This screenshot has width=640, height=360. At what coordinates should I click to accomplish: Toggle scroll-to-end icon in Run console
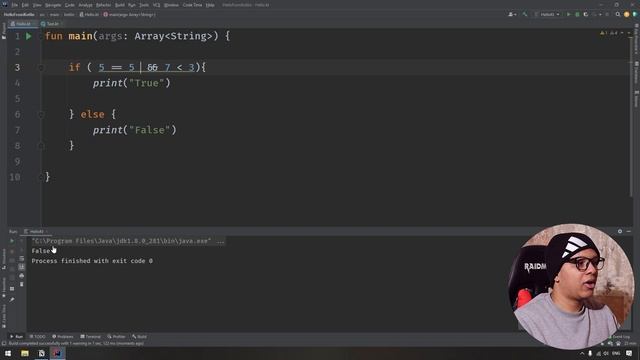pyautogui.click(x=22, y=267)
